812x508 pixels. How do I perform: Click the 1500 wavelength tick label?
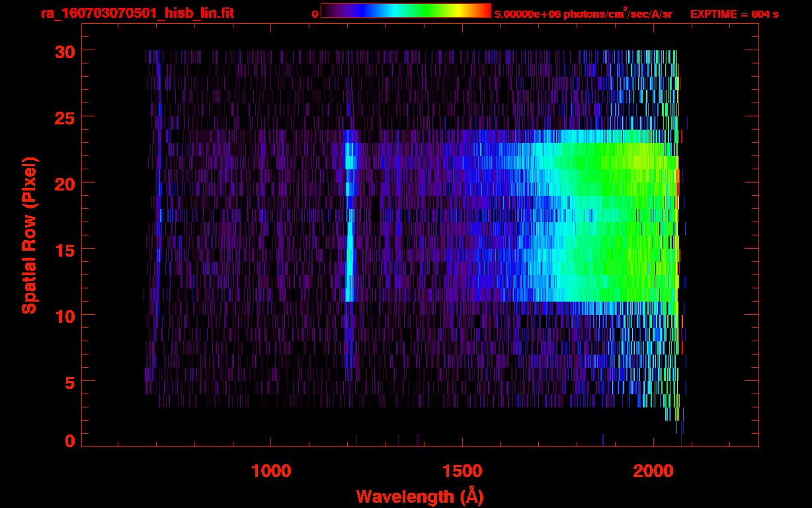pos(462,471)
